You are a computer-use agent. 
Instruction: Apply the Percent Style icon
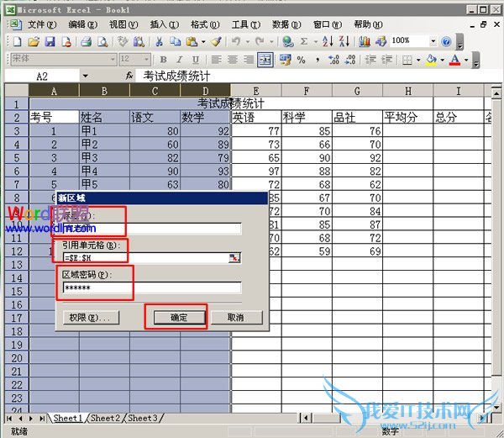(x=299, y=60)
